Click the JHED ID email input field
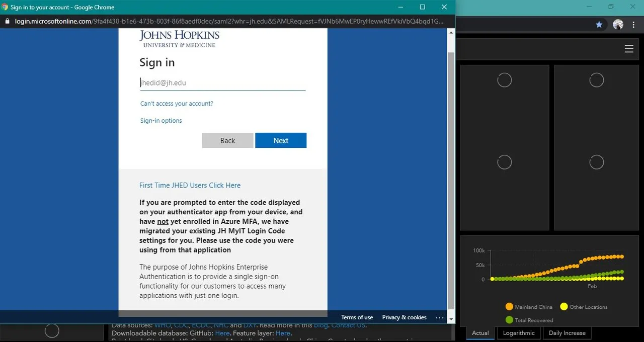Image resolution: width=644 pixels, height=342 pixels. coord(222,83)
